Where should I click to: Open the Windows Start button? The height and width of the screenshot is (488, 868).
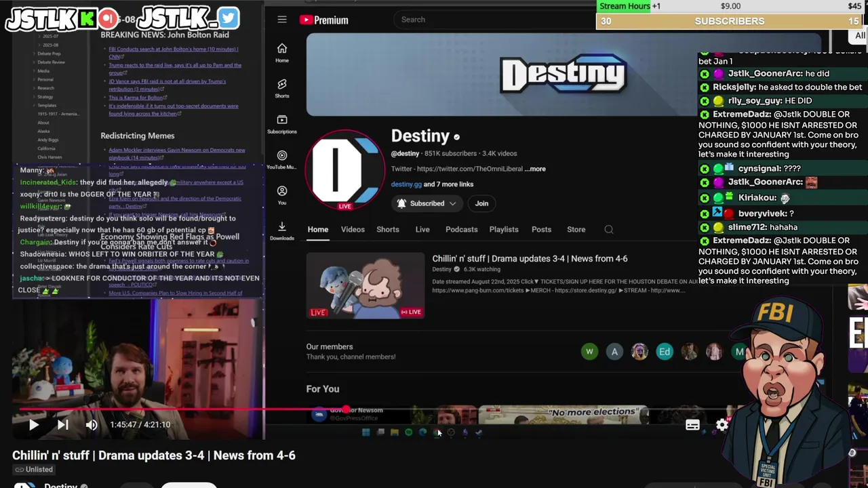click(x=366, y=432)
